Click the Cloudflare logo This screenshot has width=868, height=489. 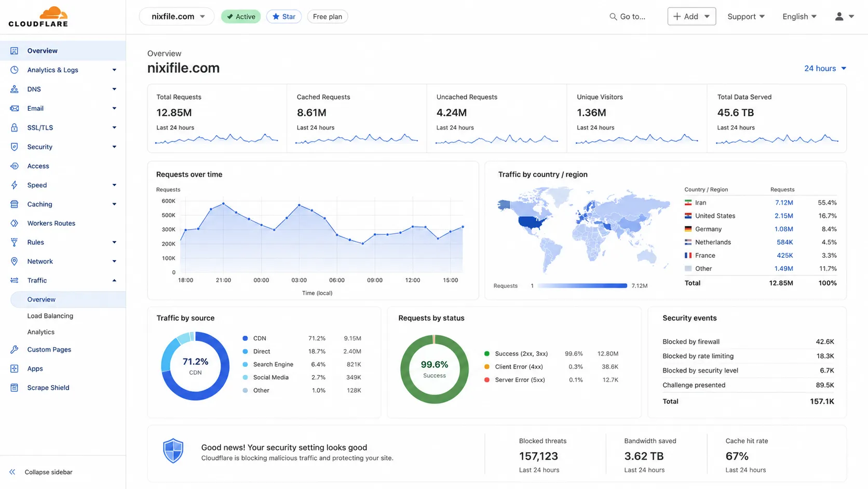[38, 17]
